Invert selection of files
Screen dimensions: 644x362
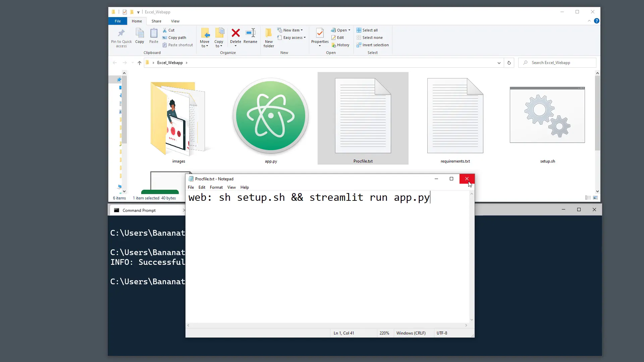click(x=373, y=45)
